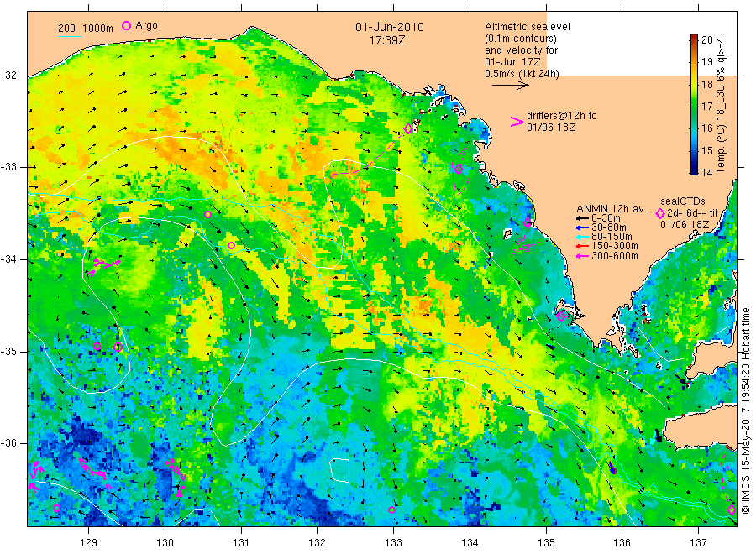Click the red-blue ANMN mooring marker near 135.9E, -36.3
The height and width of the screenshot is (554, 756).
pos(613,468)
